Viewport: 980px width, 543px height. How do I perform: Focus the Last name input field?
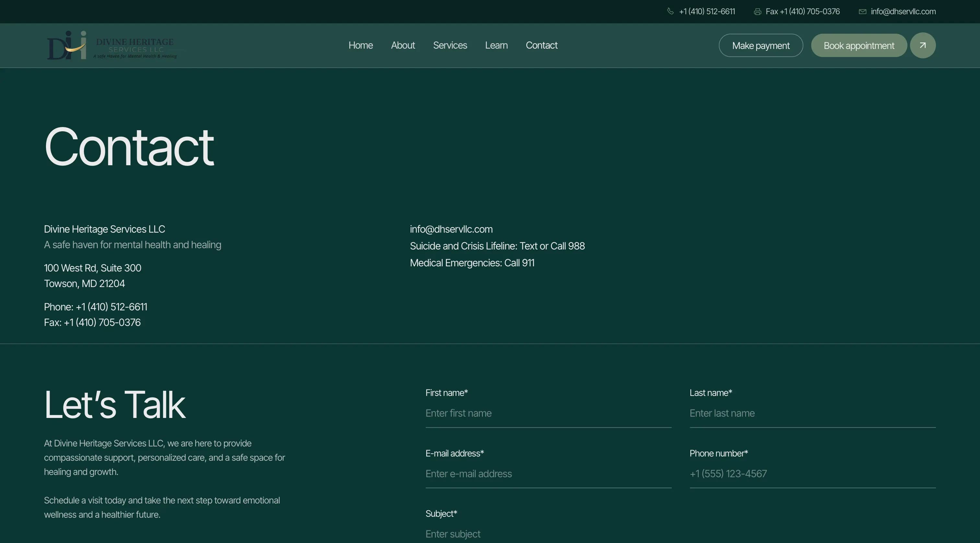pyautogui.click(x=812, y=413)
